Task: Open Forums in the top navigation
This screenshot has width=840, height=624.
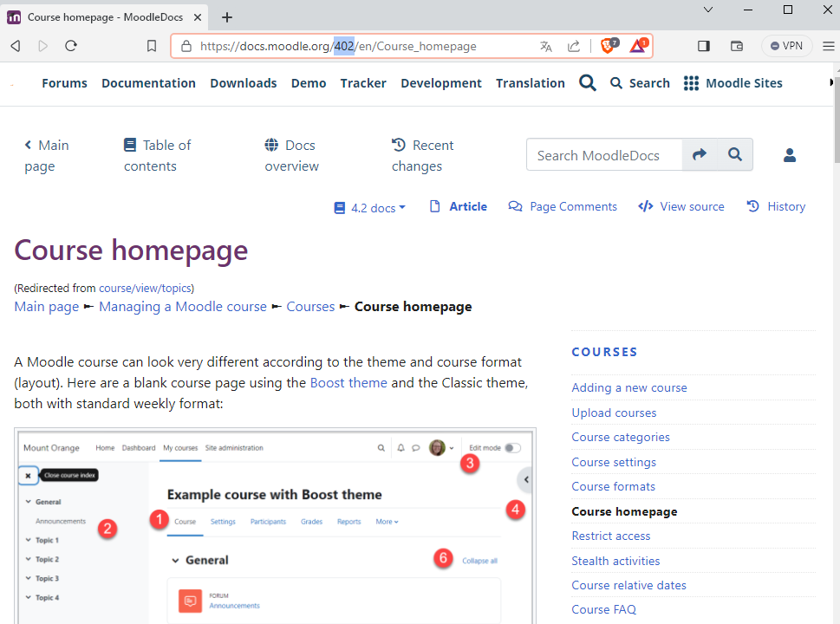Action: [64, 83]
